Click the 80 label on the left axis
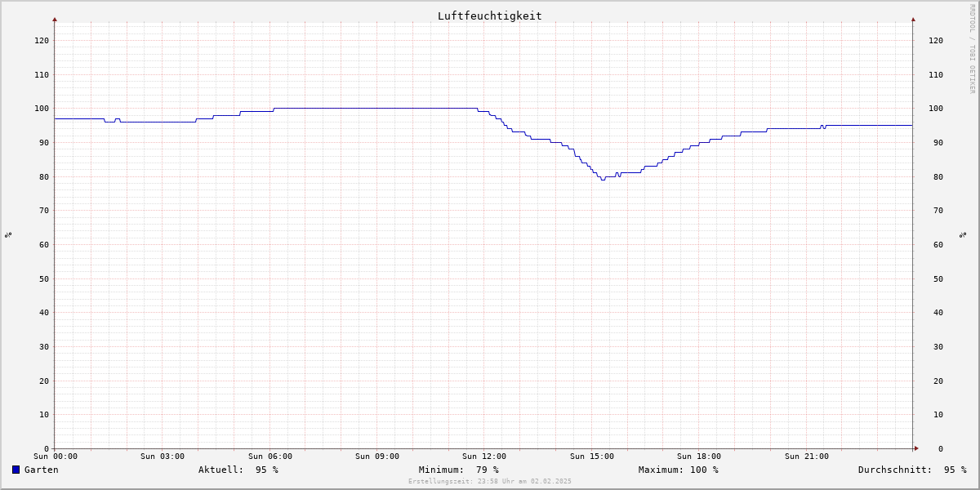This screenshot has height=490, width=980. click(43, 177)
